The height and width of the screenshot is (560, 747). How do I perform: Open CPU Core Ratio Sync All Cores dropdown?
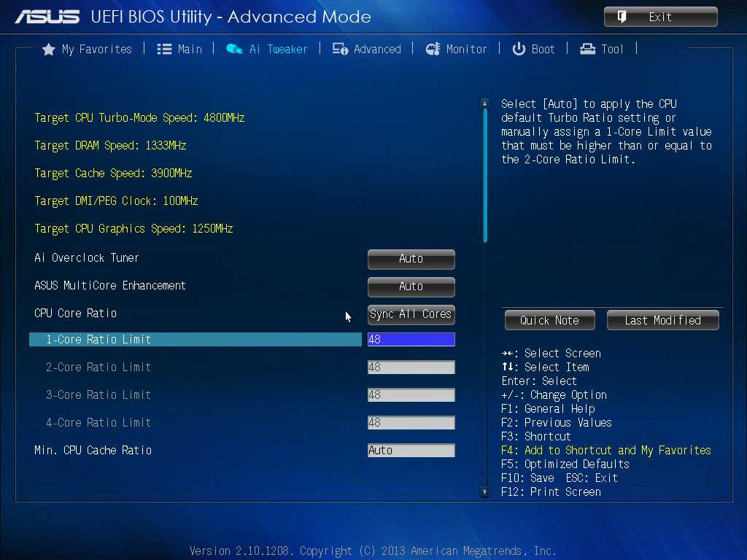411,314
